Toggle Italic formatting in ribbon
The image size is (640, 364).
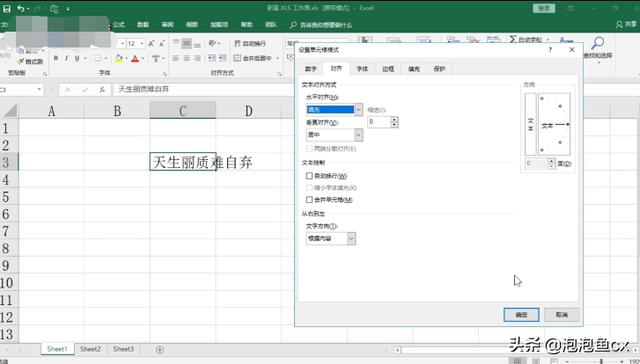point(66,58)
